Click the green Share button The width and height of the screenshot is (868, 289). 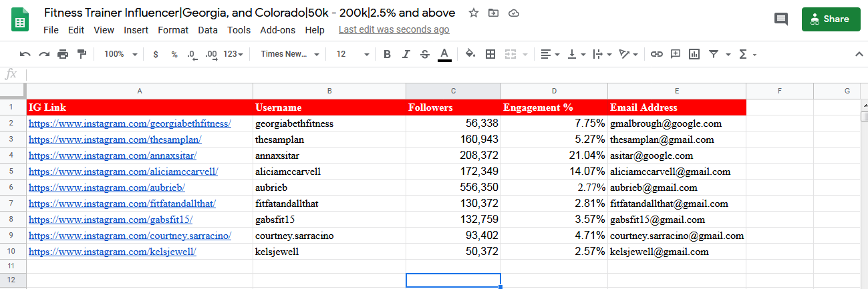(x=831, y=19)
